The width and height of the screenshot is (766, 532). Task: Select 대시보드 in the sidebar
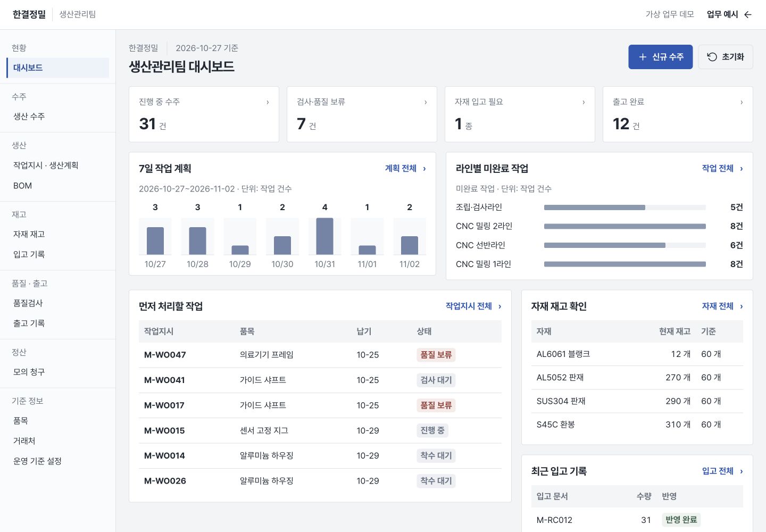pos(57,68)
